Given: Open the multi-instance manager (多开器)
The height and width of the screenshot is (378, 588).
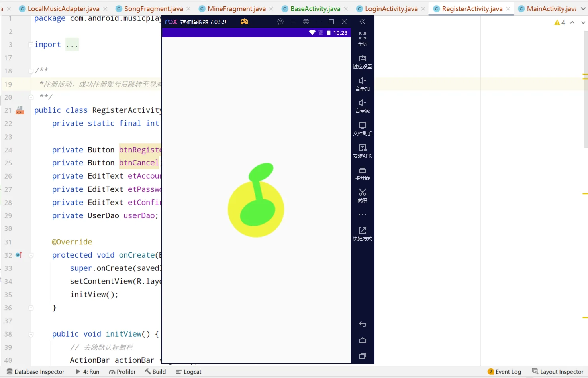Looking at the screenshot, I should coord(363,173).
